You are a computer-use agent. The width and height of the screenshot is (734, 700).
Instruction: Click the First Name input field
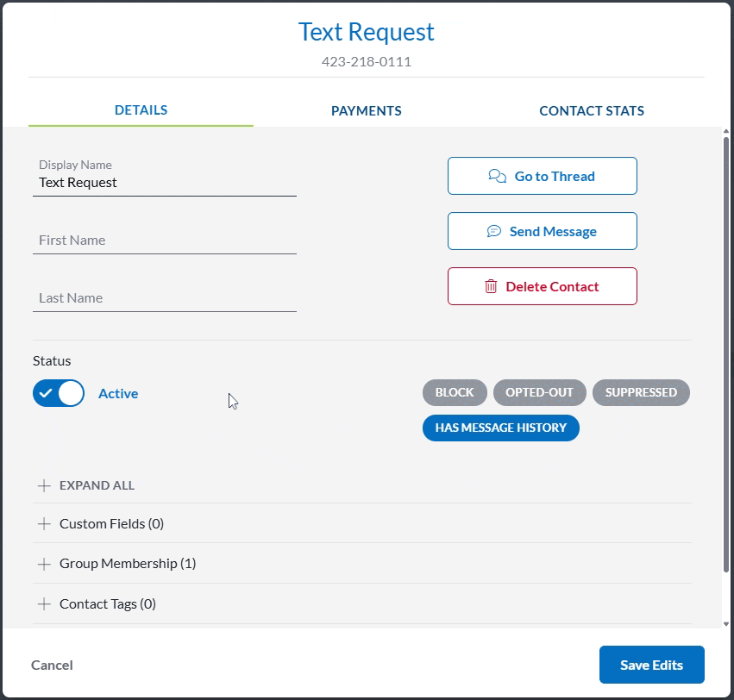[x=165, y=241]
